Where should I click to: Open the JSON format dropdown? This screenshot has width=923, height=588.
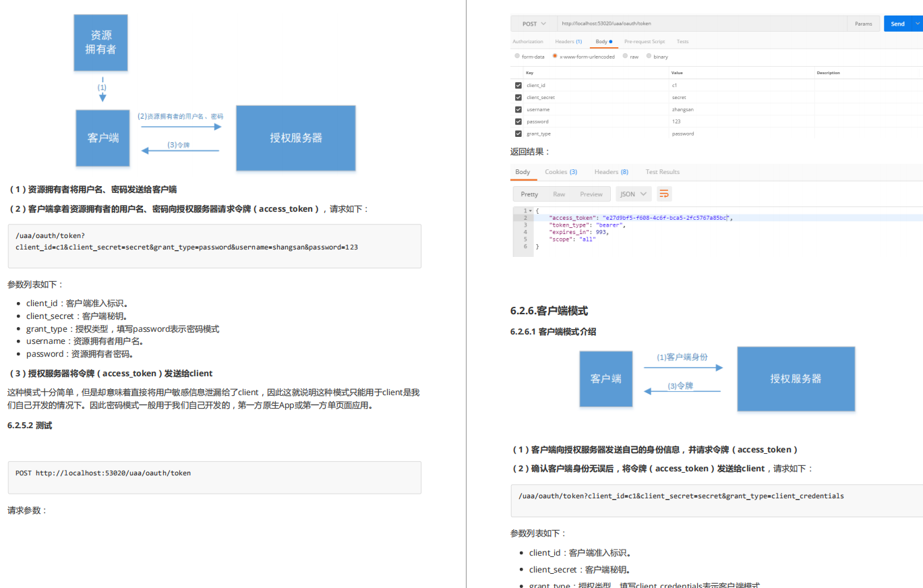click(x=634, y=194)
